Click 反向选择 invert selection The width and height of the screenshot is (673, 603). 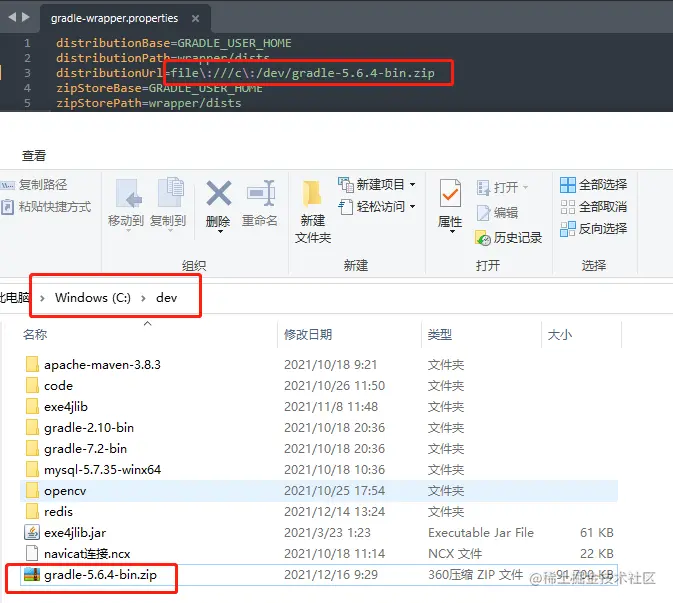coord(594,229)
